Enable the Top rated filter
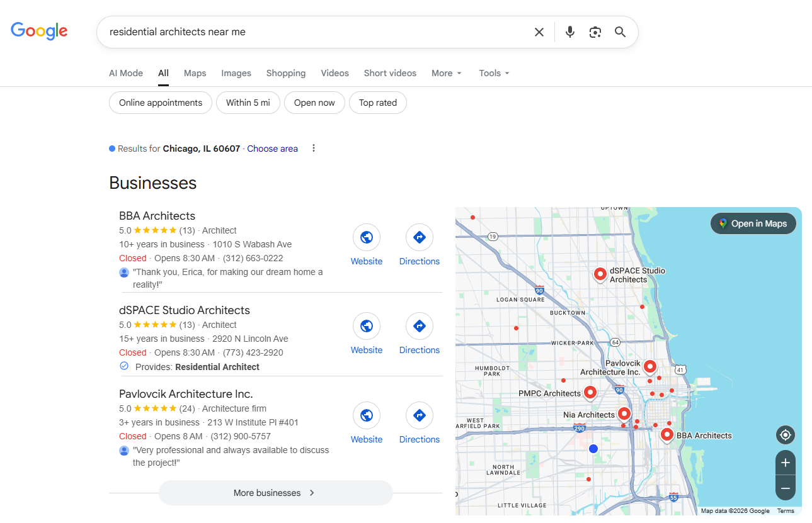Image resolution: width=812 pixels, height=523 pixels. click(x=378, y=103)
